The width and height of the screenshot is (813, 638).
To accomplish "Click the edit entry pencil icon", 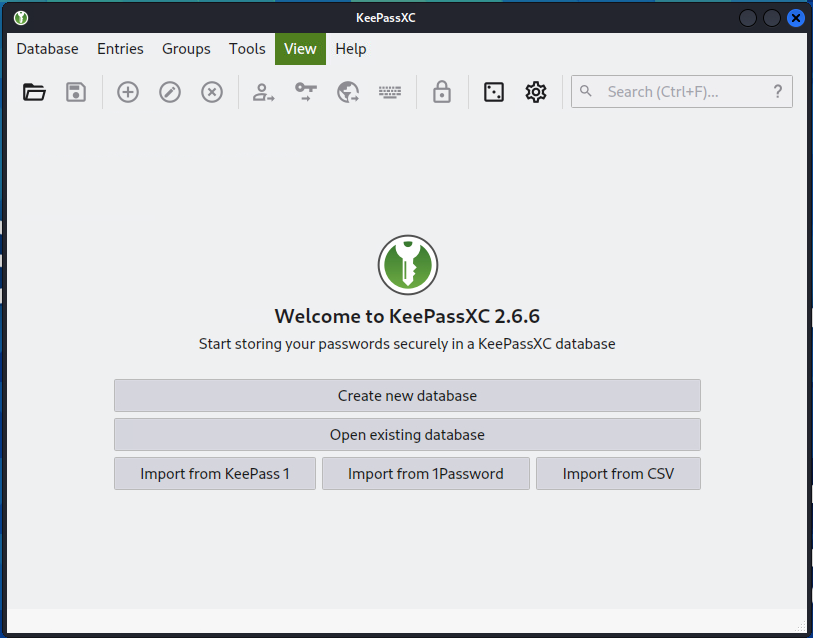I will 170,92.
